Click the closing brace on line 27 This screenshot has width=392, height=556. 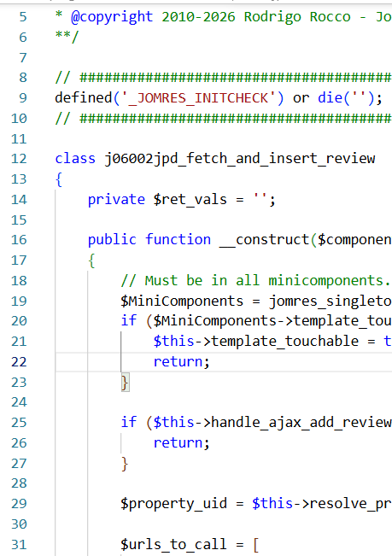(125, 464)
